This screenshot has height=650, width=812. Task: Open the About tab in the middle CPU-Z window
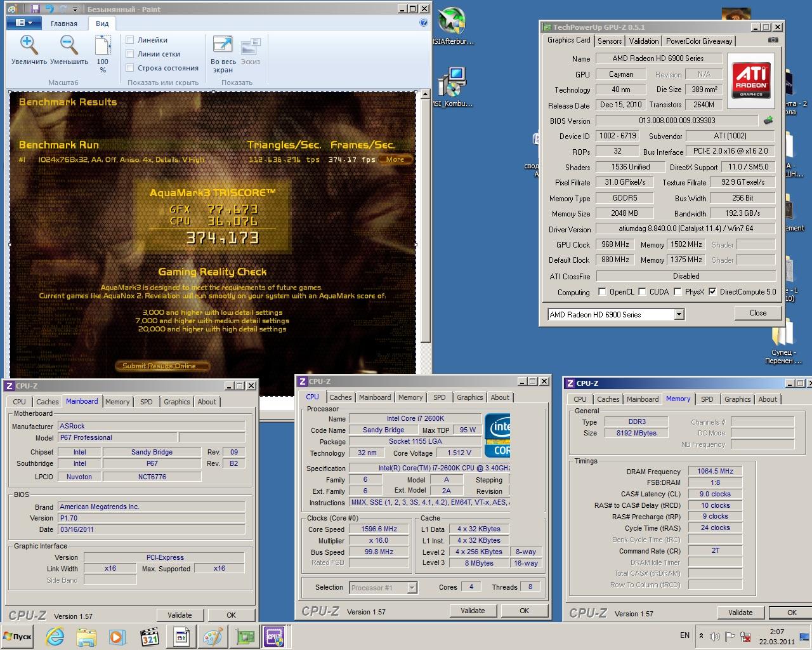500,397
